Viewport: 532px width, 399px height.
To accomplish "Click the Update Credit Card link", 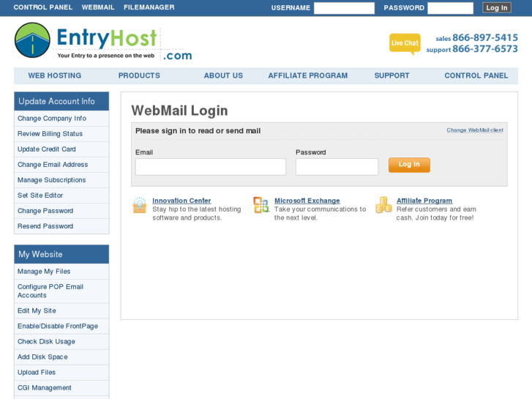I will pyautogui.click(x=47, y=149).
